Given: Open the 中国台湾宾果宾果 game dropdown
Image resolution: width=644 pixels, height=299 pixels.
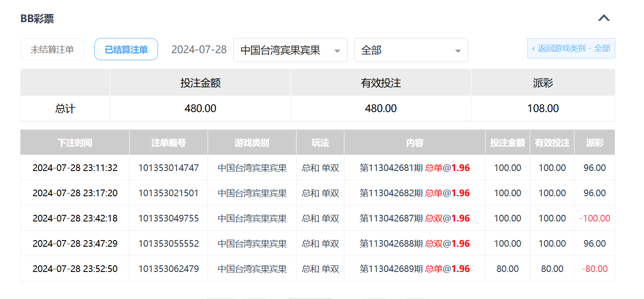Looking at the screenshot, I should point(290,50).
